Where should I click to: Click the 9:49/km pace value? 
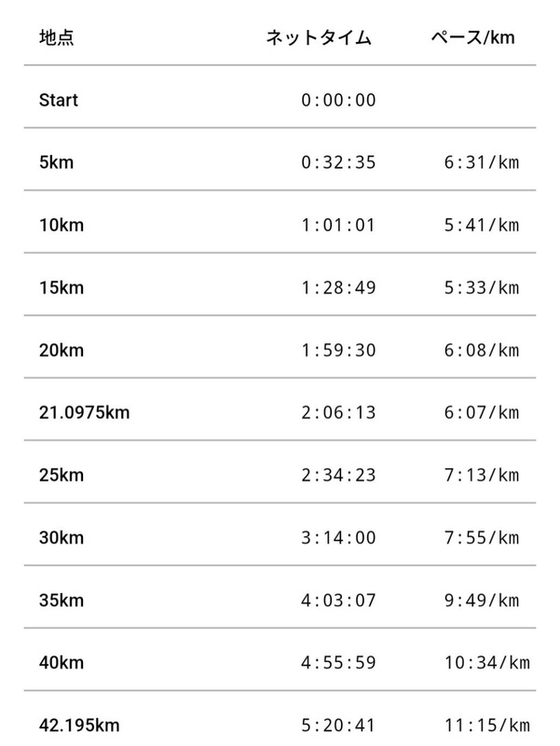pos(481,600)
